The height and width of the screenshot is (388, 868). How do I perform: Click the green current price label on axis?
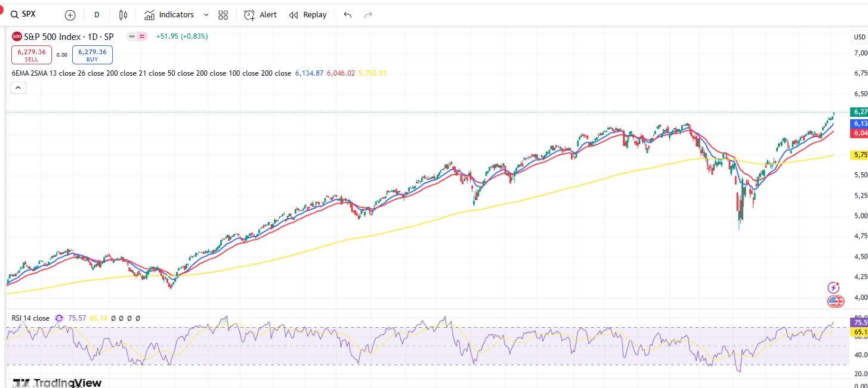click(859, 111)
